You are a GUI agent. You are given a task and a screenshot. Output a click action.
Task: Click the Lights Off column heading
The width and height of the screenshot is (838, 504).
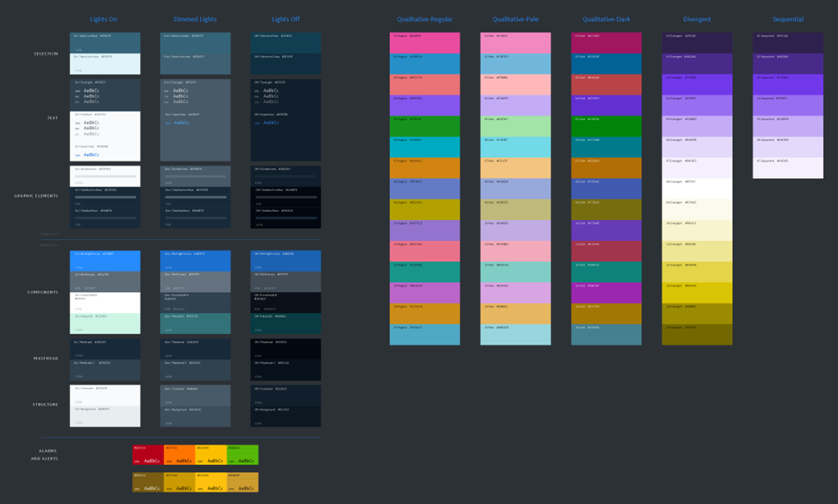pyautogui.click(x=286, y=20)
